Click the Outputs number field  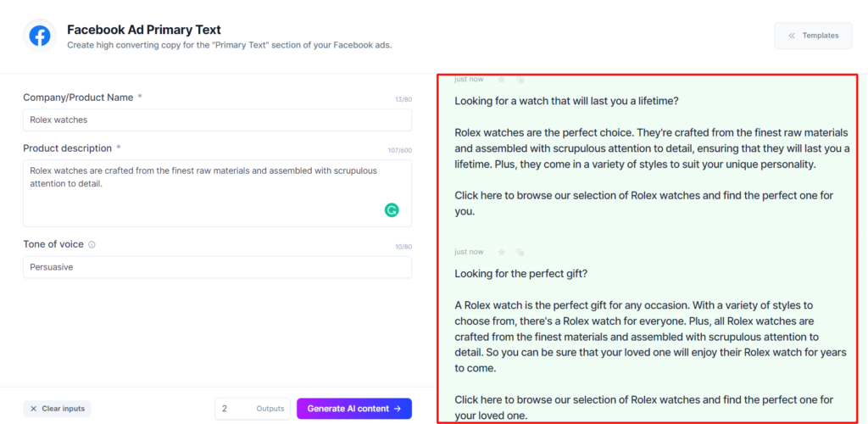click(253, 409)
